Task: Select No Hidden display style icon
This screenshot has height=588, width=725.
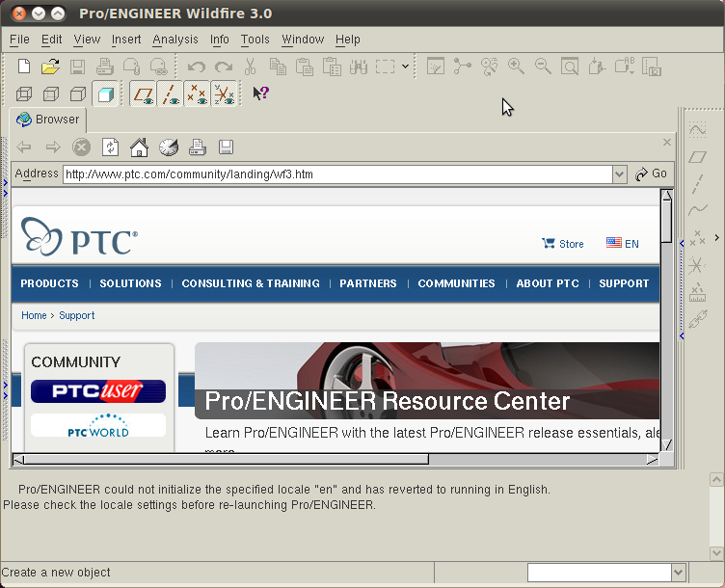Action: point(78,94)
